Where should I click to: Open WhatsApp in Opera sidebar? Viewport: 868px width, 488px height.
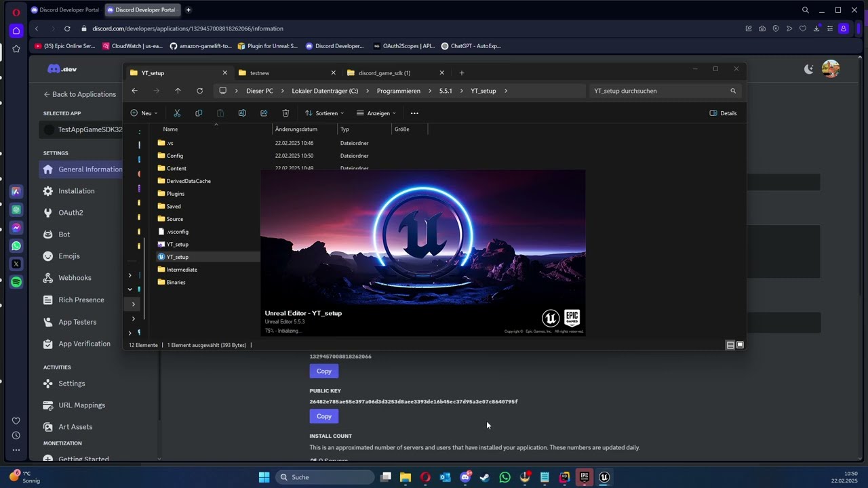coord(16,246)
